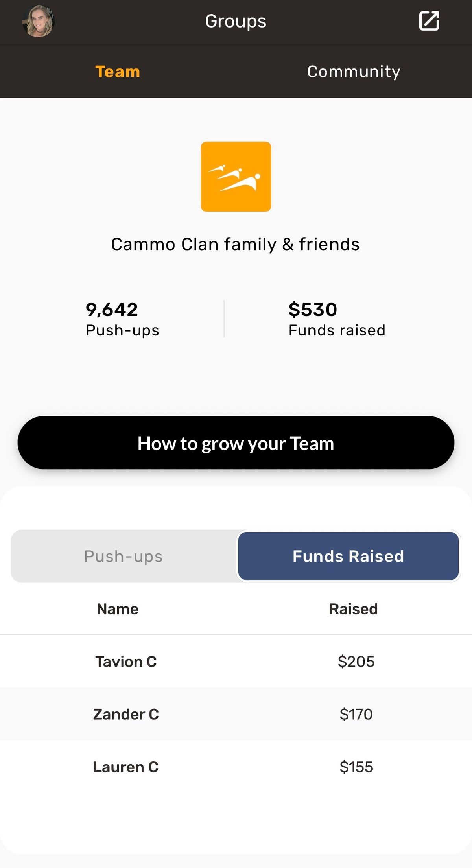Tap the share icon in header

429,21
